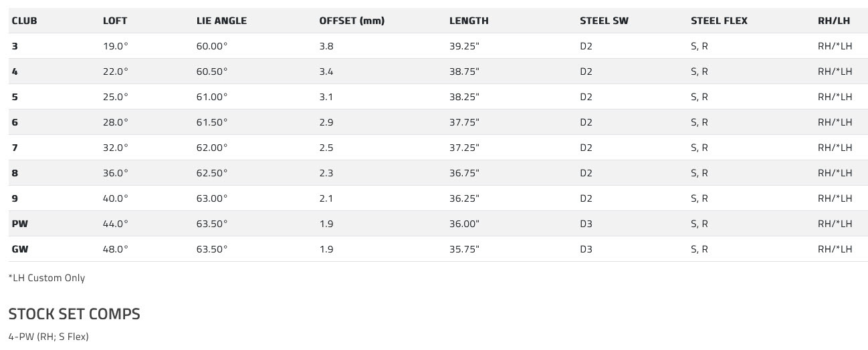Click the D3 swing weight in PW row
868x350 pixels.
[x=586, y=224]
